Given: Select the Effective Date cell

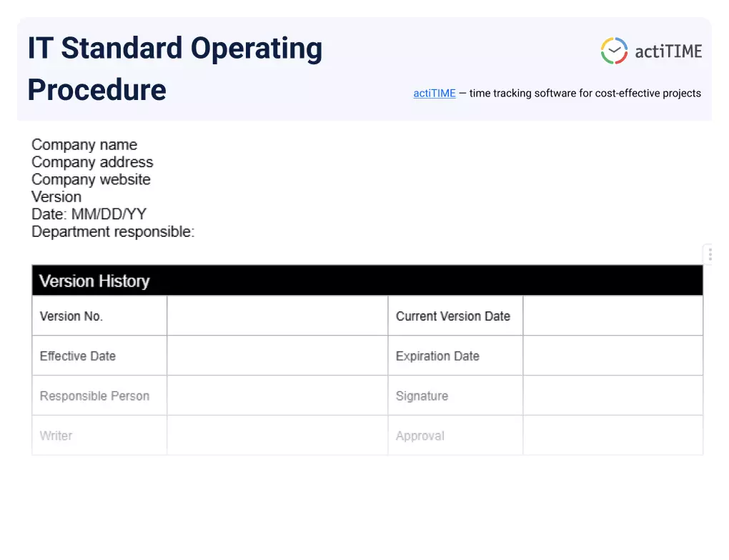Looking at the screenshot, I should click(x=77, y=356).
